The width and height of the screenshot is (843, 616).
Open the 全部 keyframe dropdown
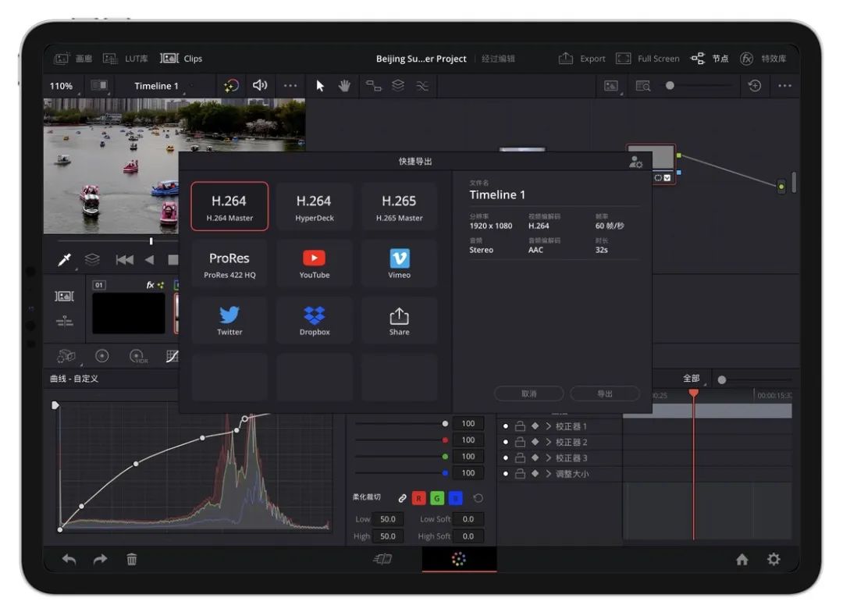(x=692, y=379)
